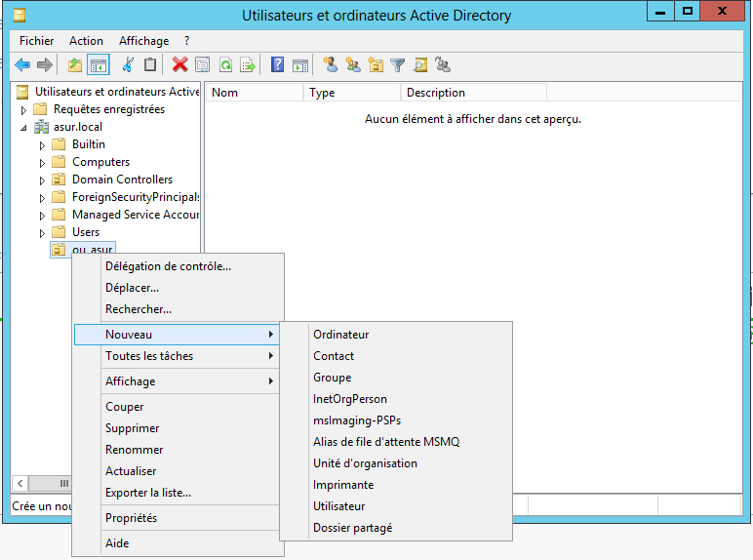Expand Managed Service Accounts node
Image resolution: width=753 pixels, height=560 pixels.
[x=42, y=217]
